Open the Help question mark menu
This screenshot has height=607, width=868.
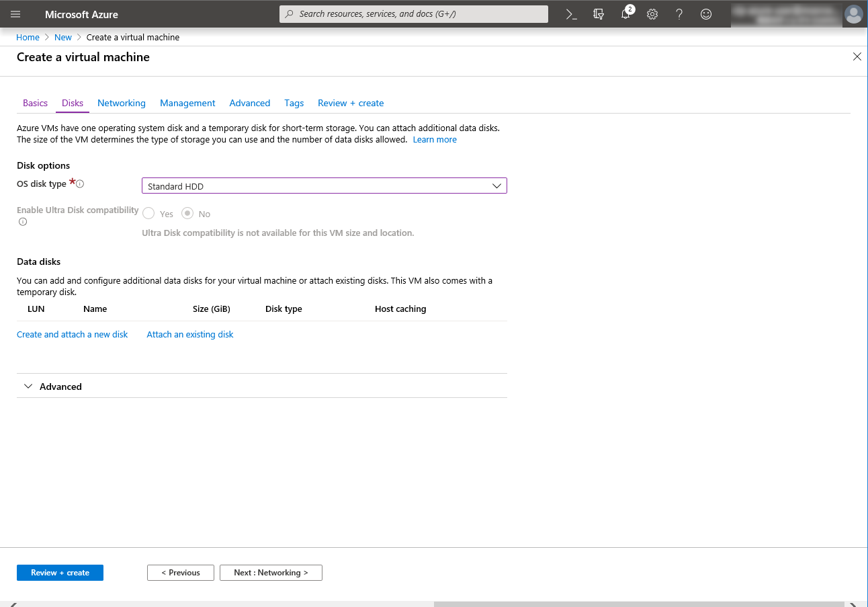point(679,14)
